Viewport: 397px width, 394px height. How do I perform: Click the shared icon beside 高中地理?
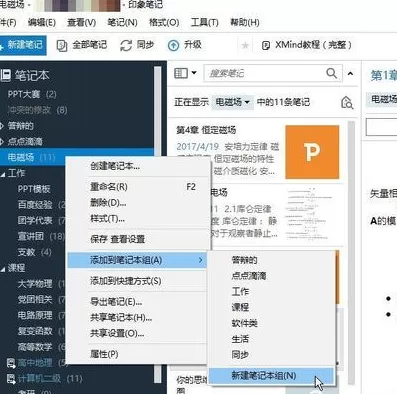[11, 363]
